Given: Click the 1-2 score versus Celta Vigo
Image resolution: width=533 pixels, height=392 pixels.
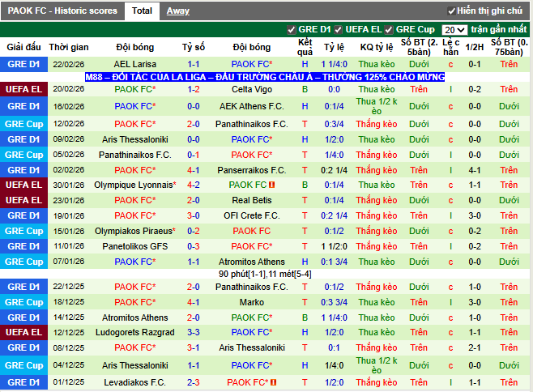Looking at the screenshot, I should (x=194, y=89).
